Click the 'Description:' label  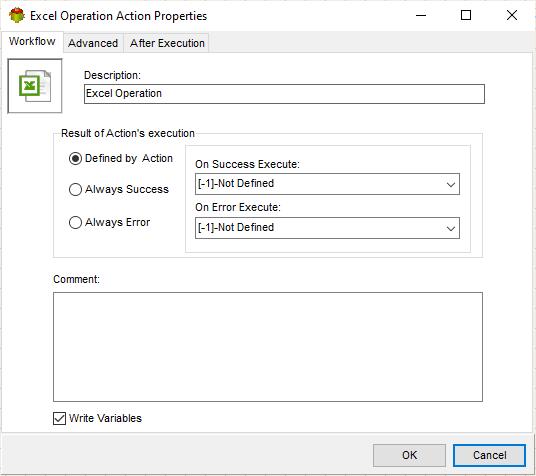tap(112, 75)
